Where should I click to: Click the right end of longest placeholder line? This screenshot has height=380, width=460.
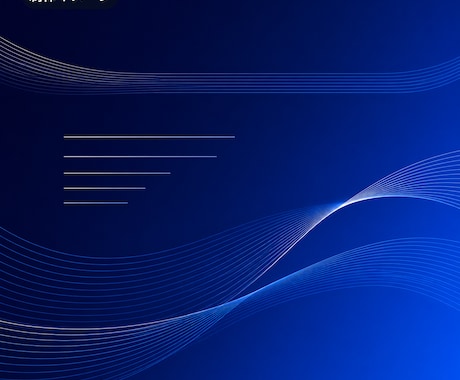point(232,137)
